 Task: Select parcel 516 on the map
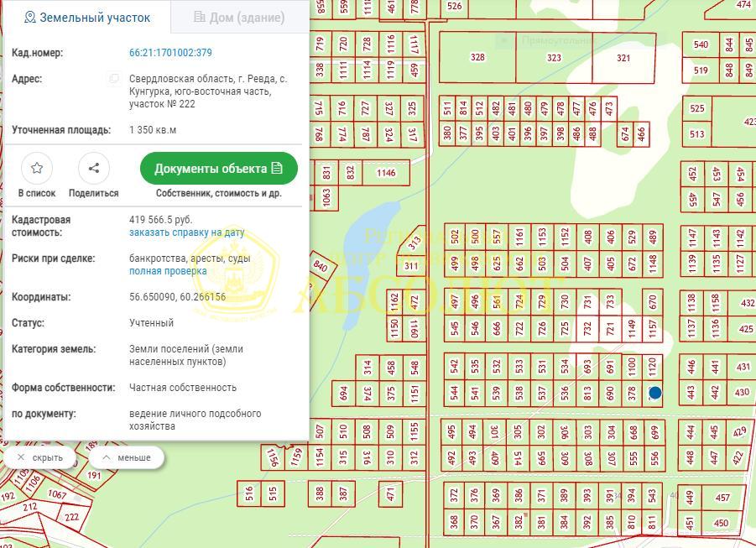coord(249,493)
